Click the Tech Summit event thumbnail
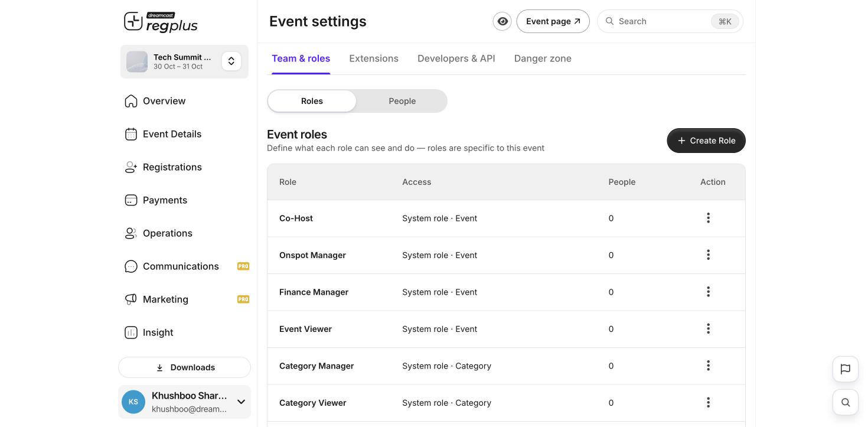The image size is (868, 427). [x=137, y=61]
